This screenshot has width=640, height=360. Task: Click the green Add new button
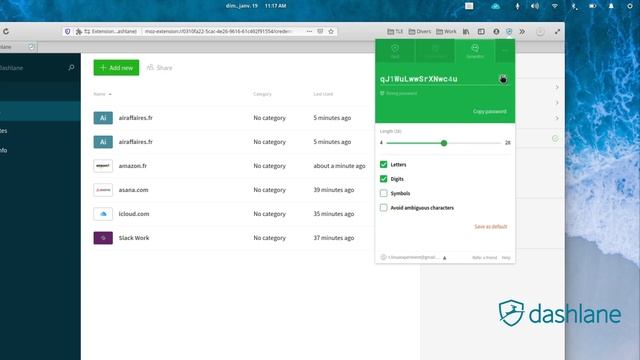(116, 68)
